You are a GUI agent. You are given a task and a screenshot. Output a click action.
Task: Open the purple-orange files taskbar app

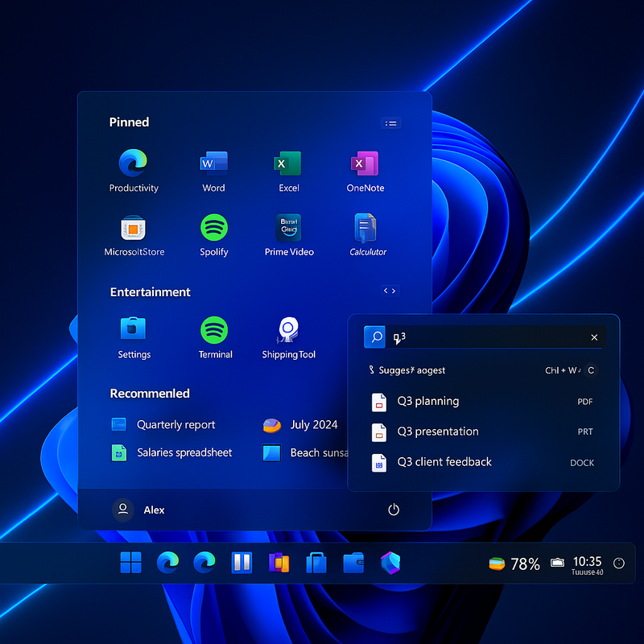279,562
